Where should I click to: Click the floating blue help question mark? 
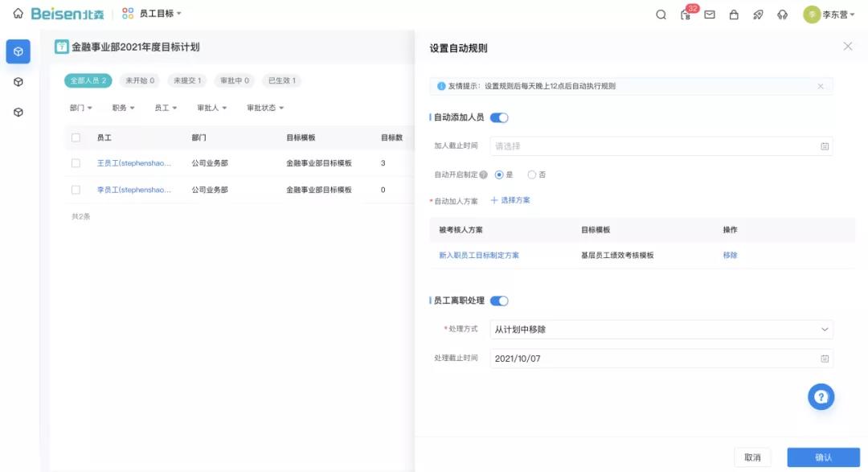click(821, 396)
